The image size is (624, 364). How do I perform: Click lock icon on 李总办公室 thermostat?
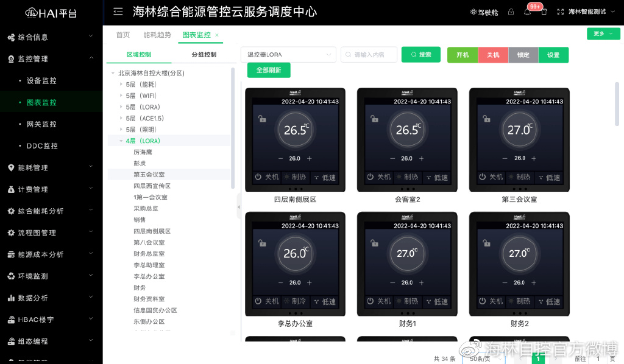(262, 242)
